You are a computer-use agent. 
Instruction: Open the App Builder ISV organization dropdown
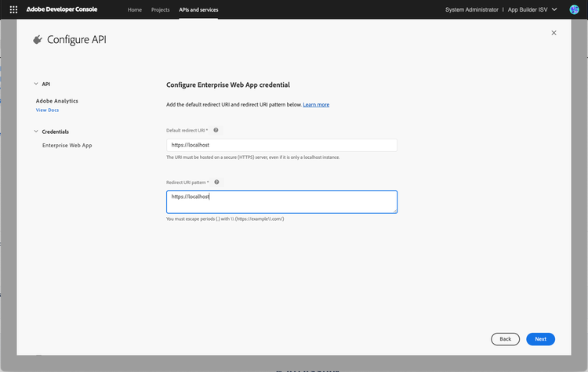point(534,9)
